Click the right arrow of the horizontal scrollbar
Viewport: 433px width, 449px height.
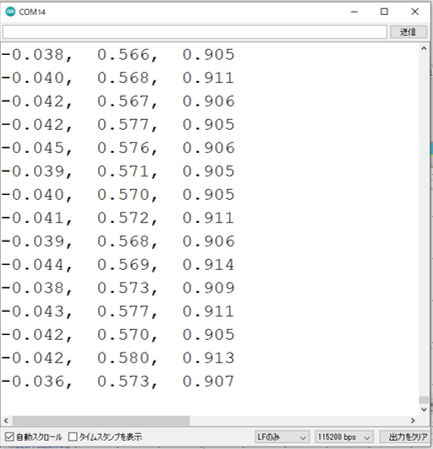click(x=413, y=421)
